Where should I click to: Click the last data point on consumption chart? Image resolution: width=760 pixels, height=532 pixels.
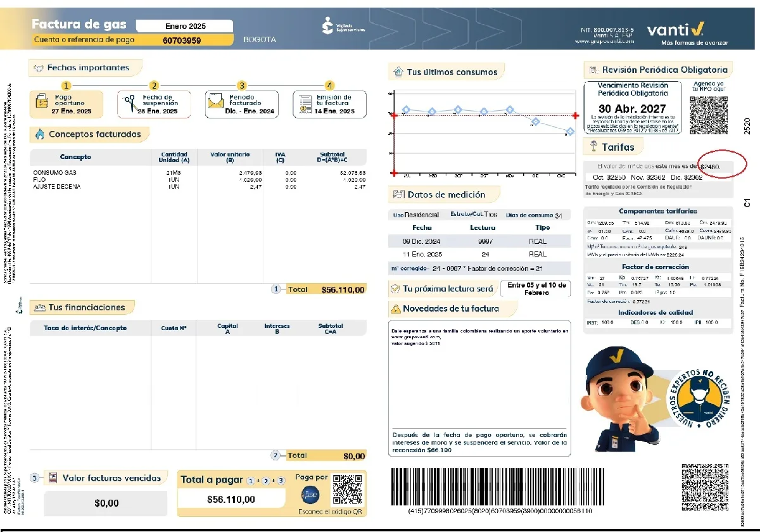571,132
